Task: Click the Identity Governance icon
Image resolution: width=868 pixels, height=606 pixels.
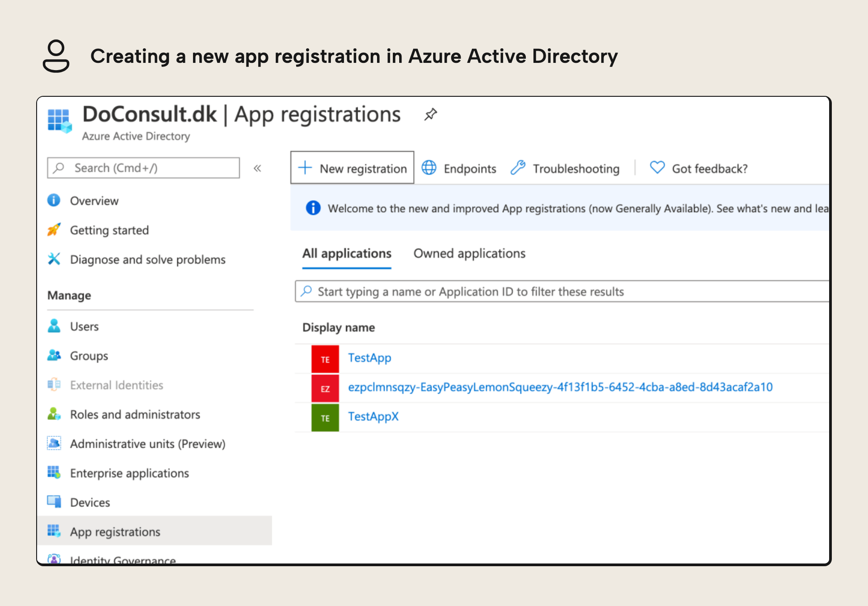Action: 54,559
